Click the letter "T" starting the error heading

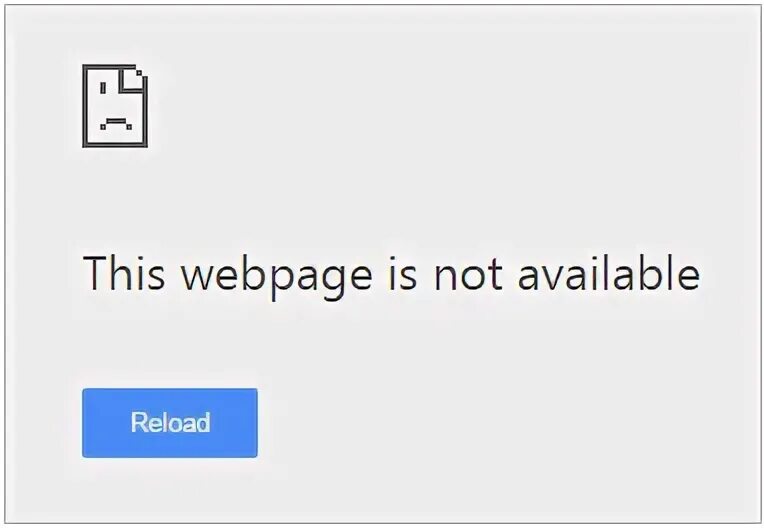pyautogui.click(x=95, y=273)
